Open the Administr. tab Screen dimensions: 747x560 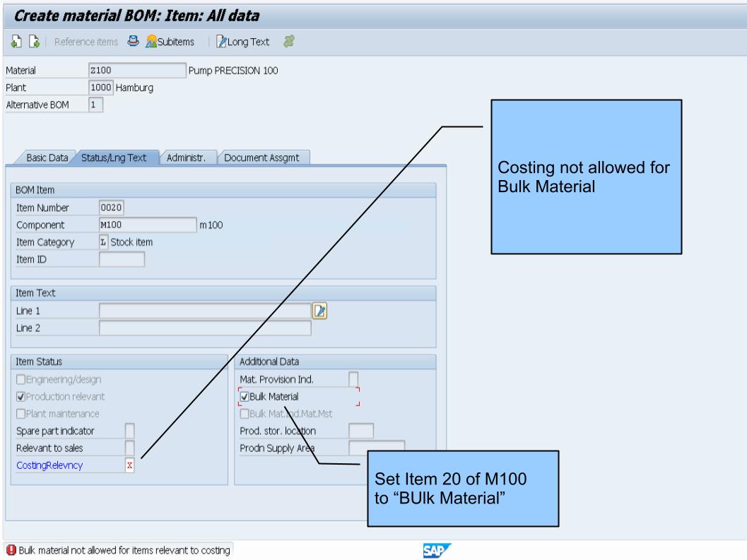(x=186, y=157)
